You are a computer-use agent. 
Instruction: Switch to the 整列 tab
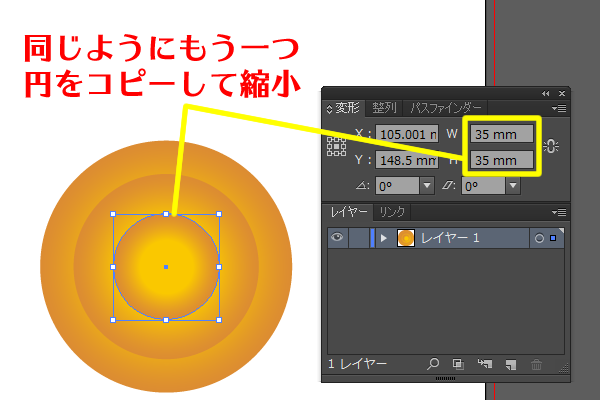point(383,107)
